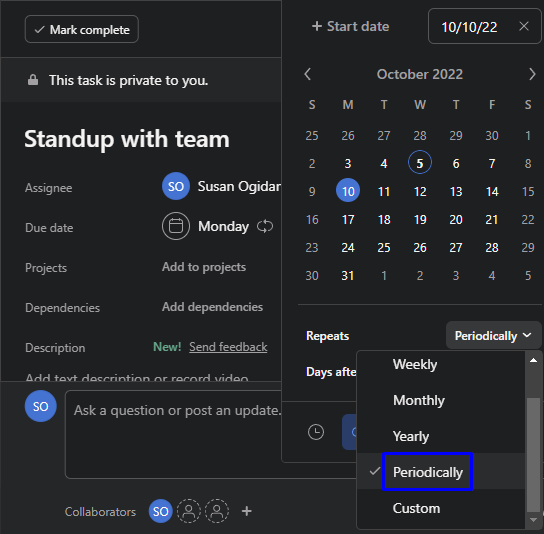Clear the due date with the X icon
This screenshot has width=544, height=534.
click(x=524, y=26)
